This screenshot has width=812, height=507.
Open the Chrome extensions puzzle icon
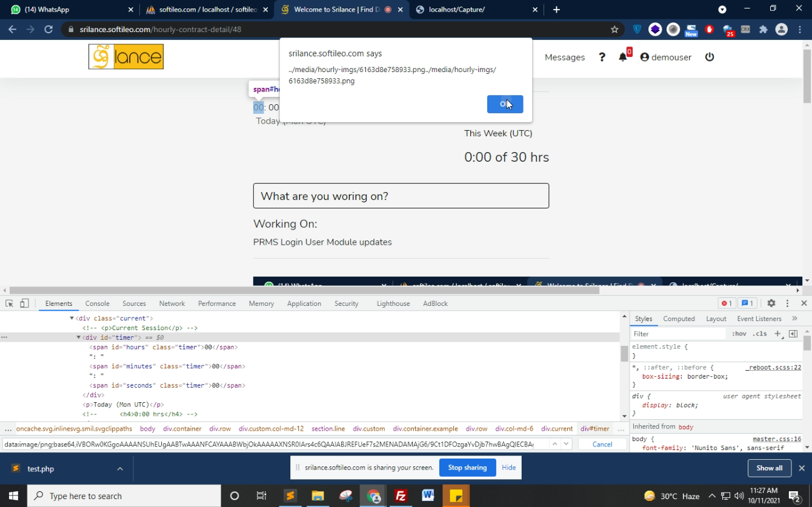(763, 29)
